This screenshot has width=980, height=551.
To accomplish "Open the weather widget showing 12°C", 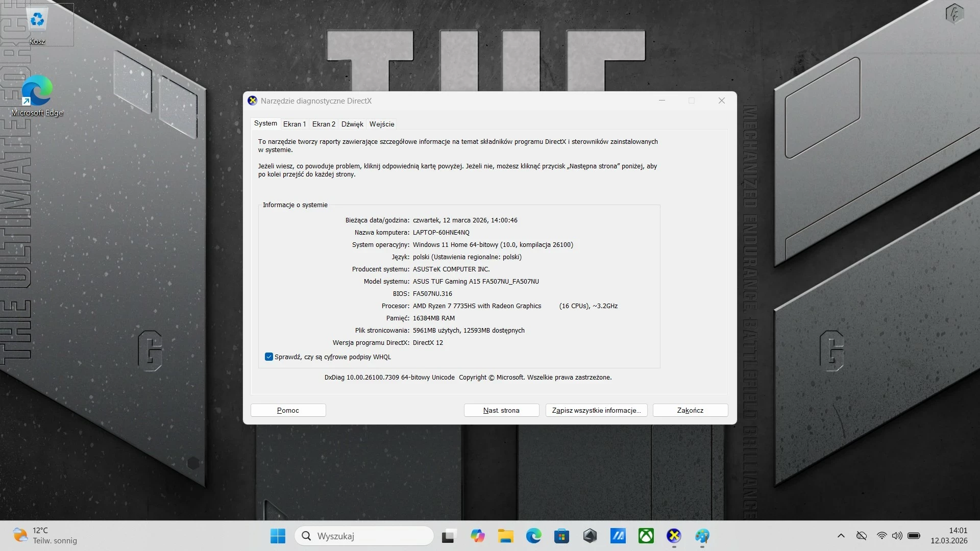I will pyautogui.click(x=46, y=536).
